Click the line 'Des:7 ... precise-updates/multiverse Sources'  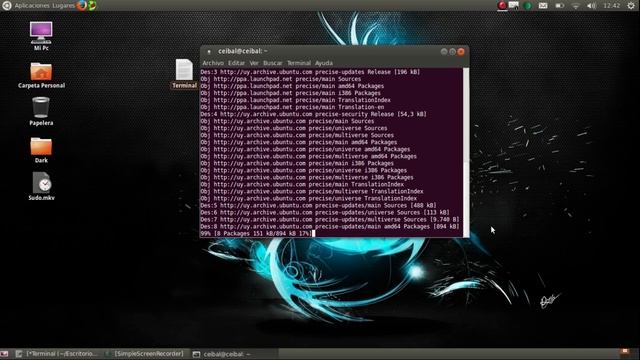point(330,220)
